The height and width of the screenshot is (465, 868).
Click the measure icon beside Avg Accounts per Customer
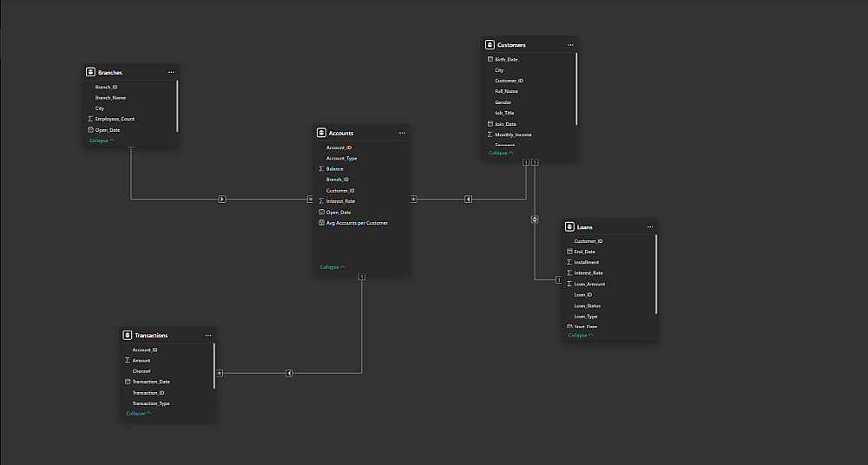pos(322,223)
